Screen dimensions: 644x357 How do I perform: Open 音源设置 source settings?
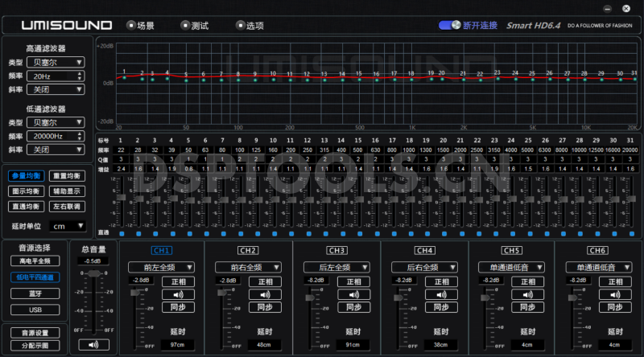[x=35, y=333]
